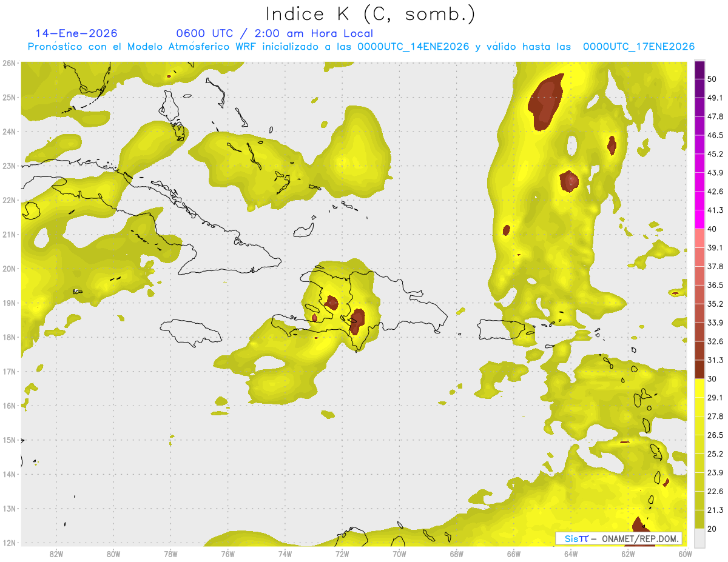The height and width of the screenshot is (562, 728).
Task: Click the 68W longitude label
Action: pos(456,554)
